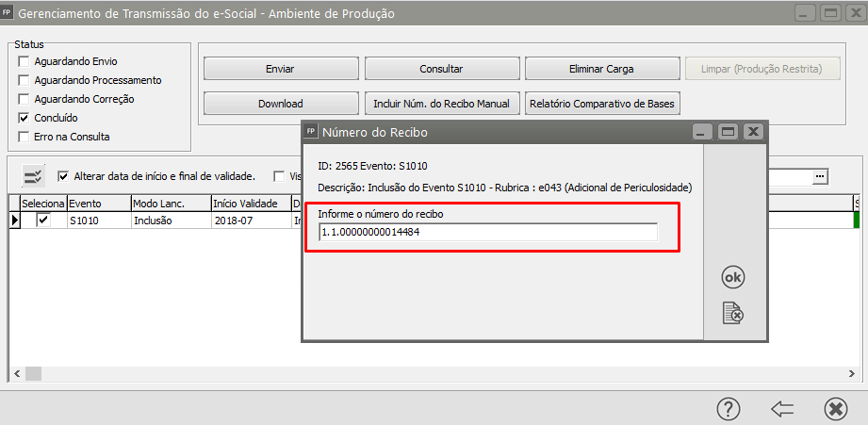The image size is (868, 425).
Task: Click Incluir Núm. do Recibo Manual button
Action: (441, 104)
